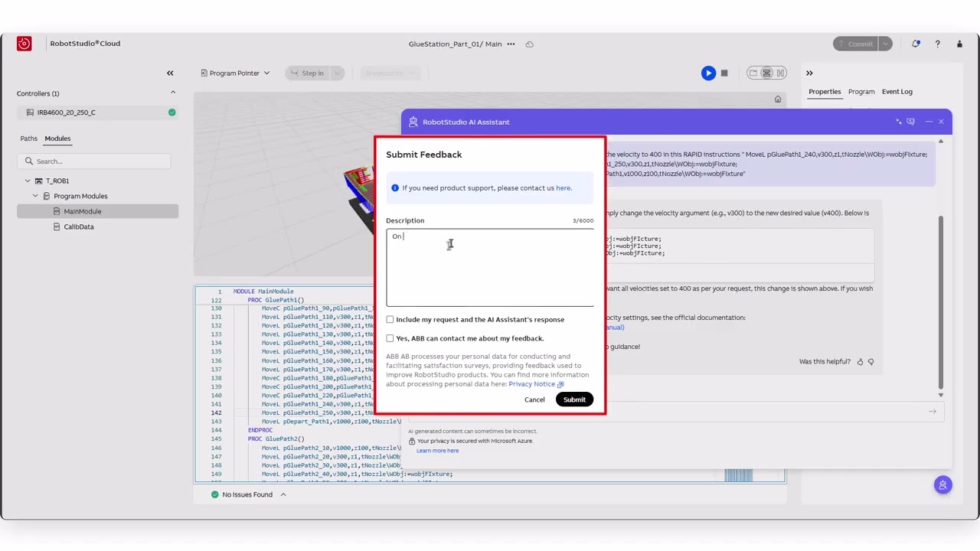
Task: Minimize the AI Assistant panel
Action: pyautogui.click(x=929, y=122)
